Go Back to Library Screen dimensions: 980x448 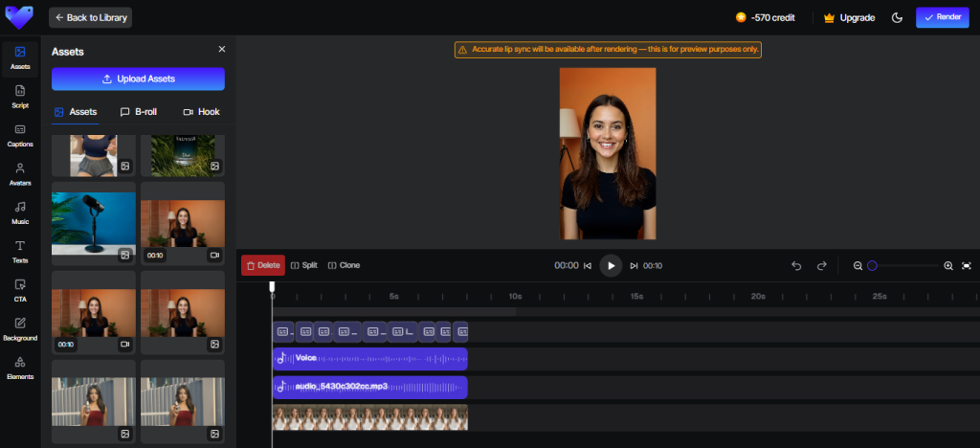[90, 17]
